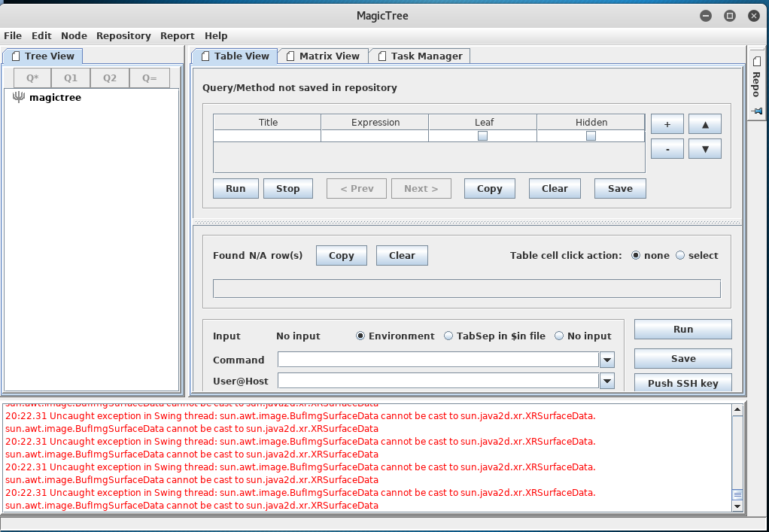Open the Help menu

pos(216,36)
